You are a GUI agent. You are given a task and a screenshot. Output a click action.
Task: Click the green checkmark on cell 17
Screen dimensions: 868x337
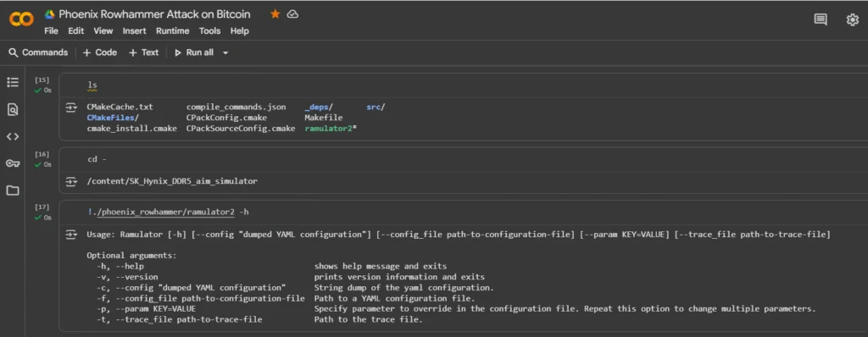[37, 218]
